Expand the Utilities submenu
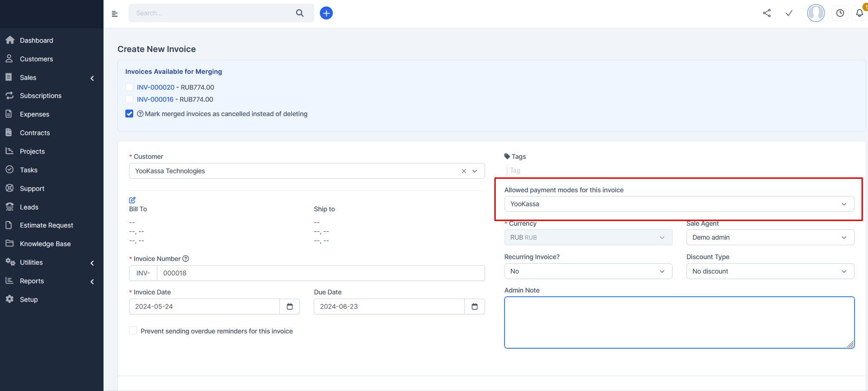Viewport: 868px width, 391px height. click(x=92, y=263)
